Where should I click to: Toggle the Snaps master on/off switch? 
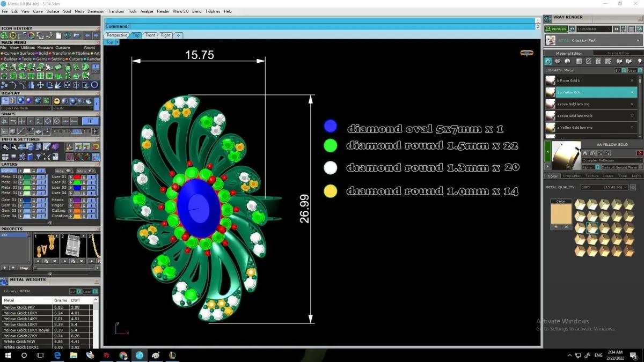click(90, 121)
